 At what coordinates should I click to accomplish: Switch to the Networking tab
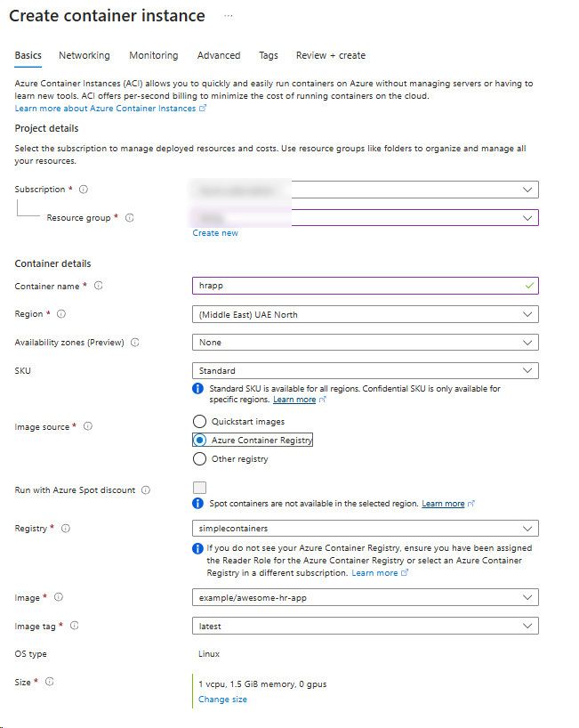click(84, 55)
